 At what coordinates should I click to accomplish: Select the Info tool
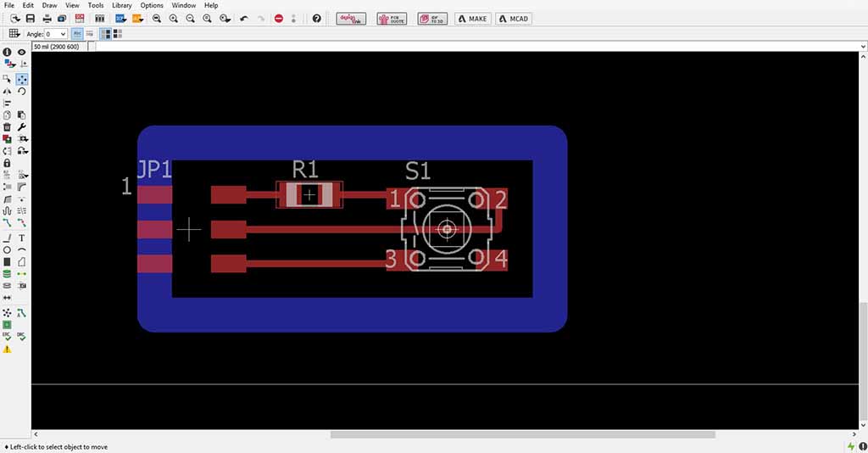coord(7,52)
